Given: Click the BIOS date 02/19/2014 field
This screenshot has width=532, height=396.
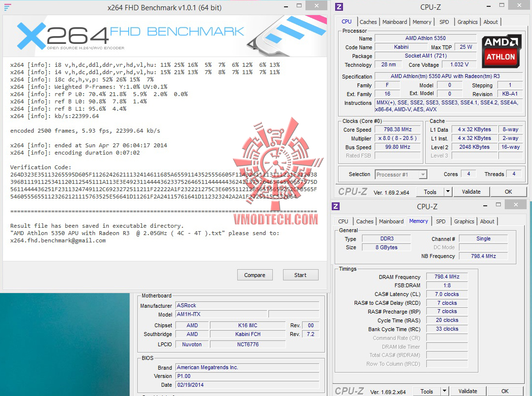Looking at the screenshot, I should (247, 385).
